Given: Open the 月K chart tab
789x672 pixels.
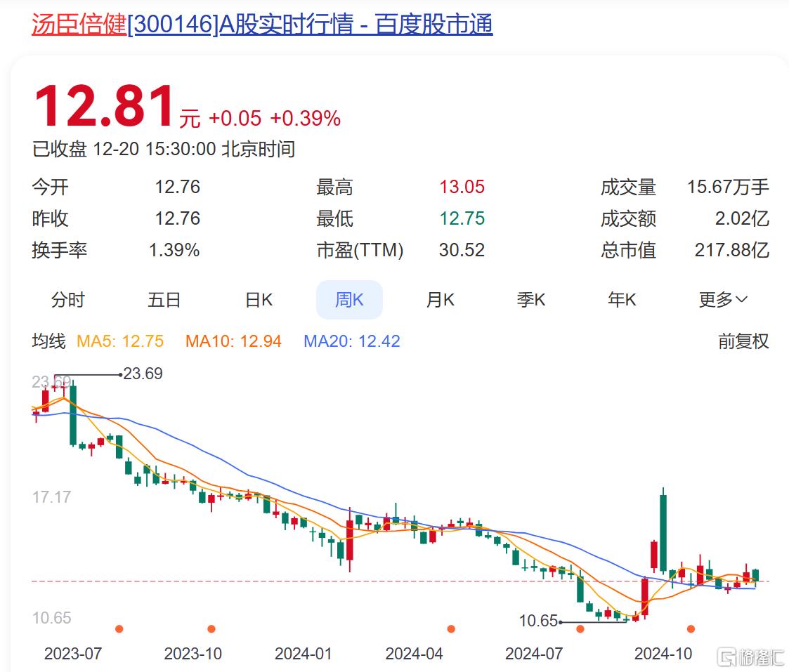Looking at the screenshot, I should point(441,300).
